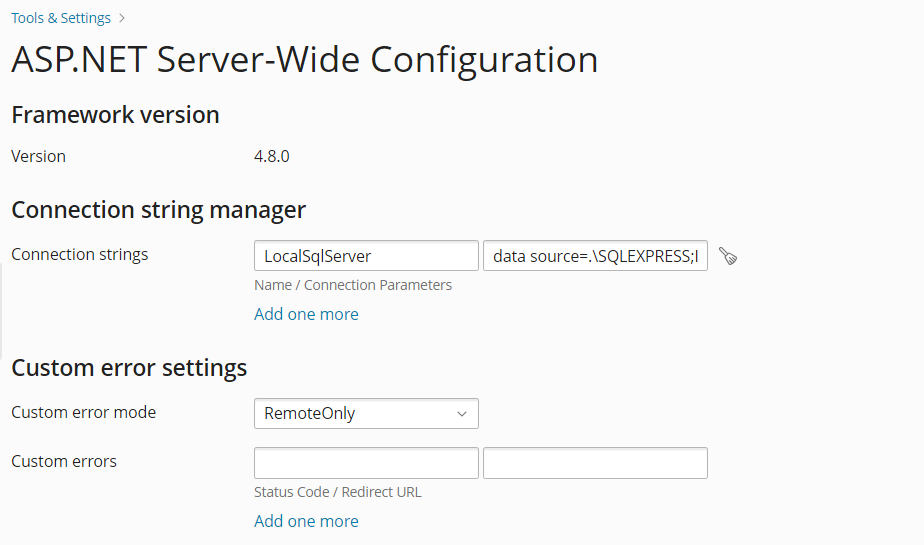Viewport: 924px width, 545px height.
Task: Click the Framework version section heading
Action: click(115, 115)
